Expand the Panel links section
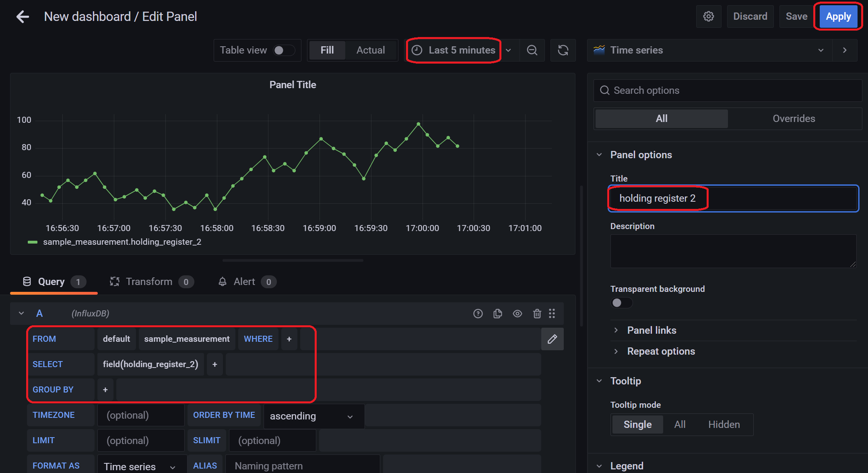The image size is (868, 473). click(651, 330)
